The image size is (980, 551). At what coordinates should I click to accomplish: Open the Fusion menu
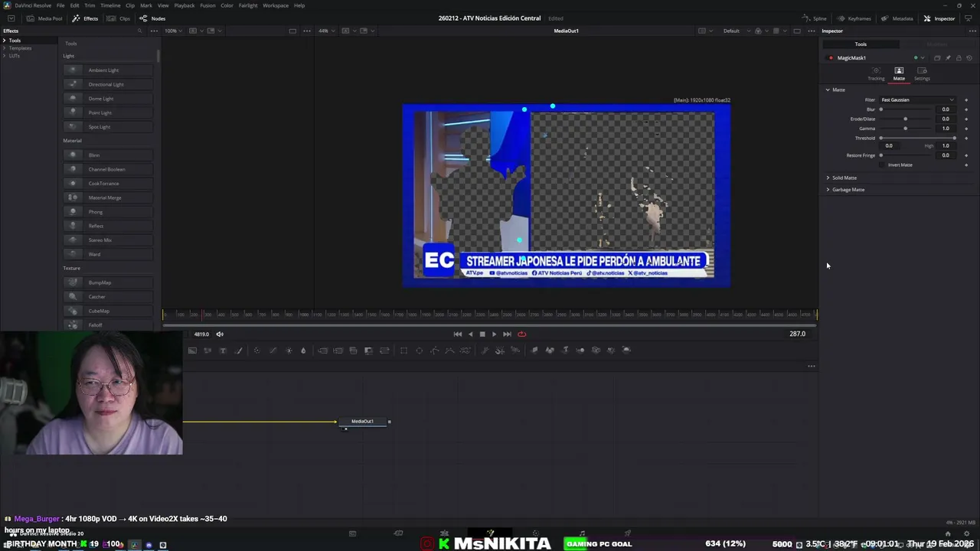pos(207,5)
